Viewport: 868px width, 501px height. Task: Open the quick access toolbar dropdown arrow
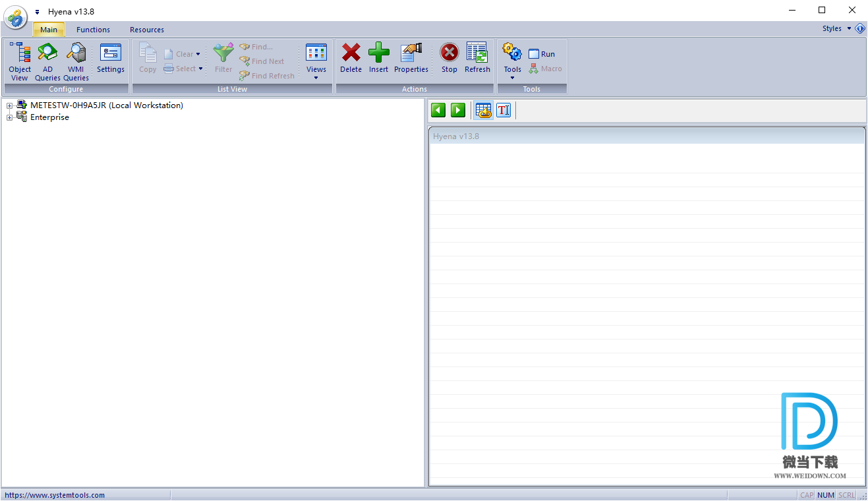[38, 12]
